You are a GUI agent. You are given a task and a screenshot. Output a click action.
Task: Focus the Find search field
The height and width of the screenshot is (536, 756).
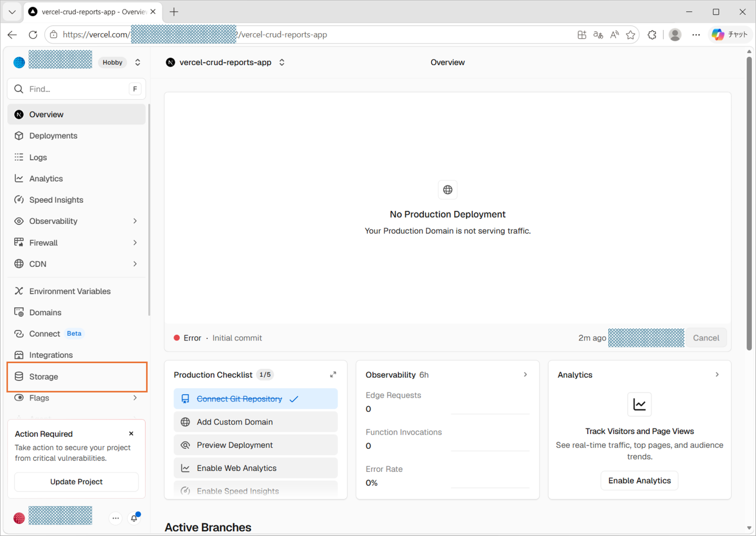76,89
